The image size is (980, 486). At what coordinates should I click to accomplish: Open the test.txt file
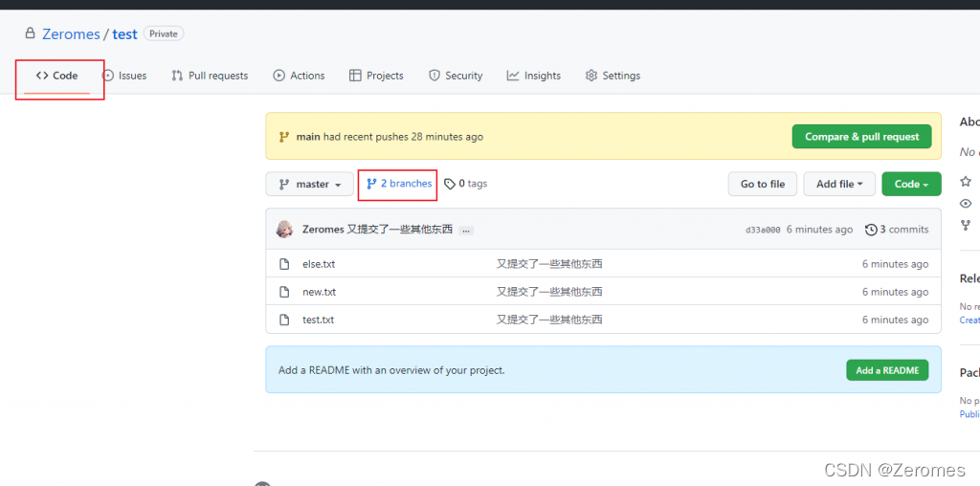coord(318,320)
